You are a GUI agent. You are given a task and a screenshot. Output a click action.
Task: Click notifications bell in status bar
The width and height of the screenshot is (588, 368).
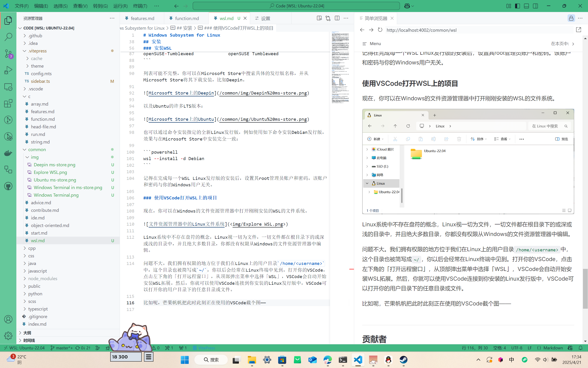(580, 348)
